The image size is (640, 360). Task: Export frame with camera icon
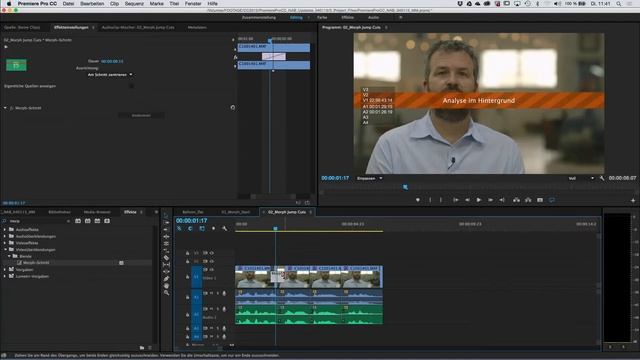[540, 200]
